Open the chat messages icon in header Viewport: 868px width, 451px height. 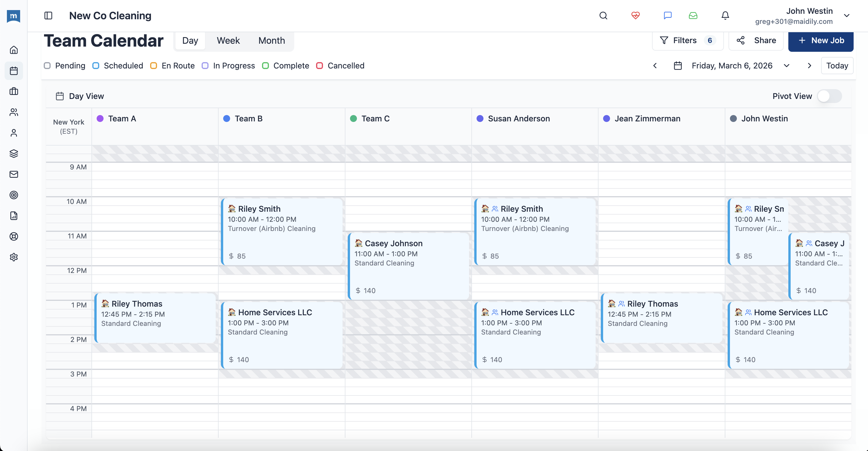tap(668, 16)
